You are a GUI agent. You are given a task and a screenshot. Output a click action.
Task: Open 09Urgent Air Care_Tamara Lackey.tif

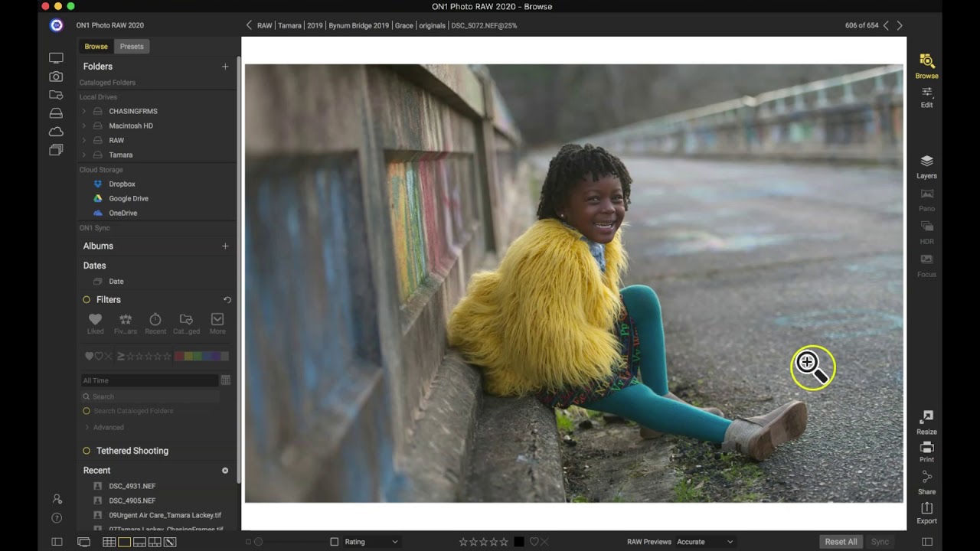(165, 515)
